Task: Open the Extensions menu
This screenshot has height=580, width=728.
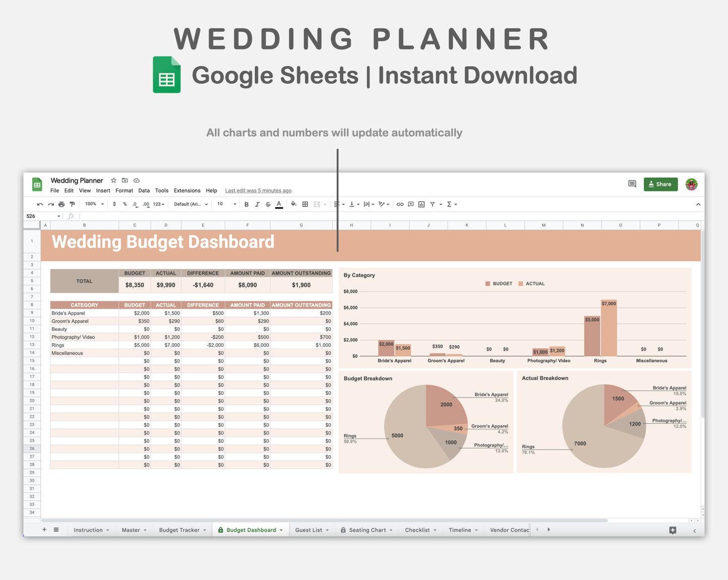Action: coord(187,190)
